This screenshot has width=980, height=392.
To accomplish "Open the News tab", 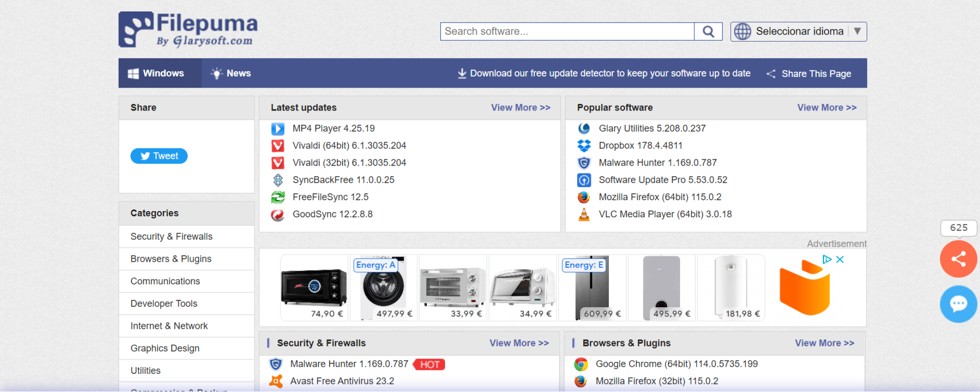I will [x=232, y=73].
